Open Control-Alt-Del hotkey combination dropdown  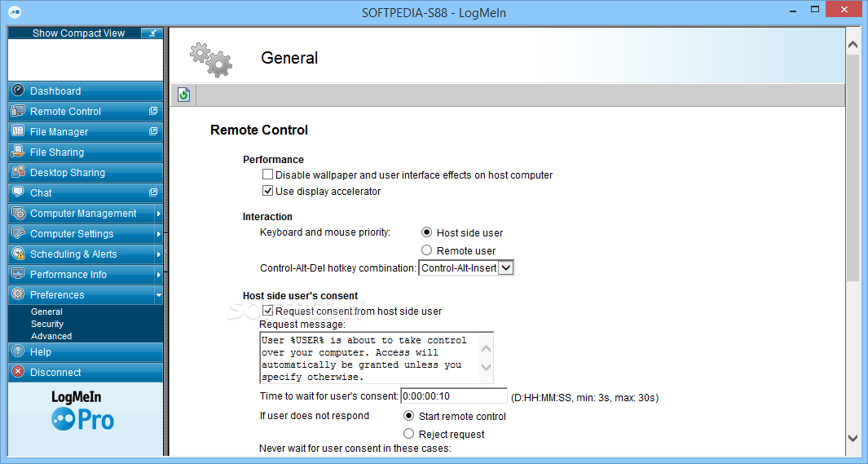(505, 268)
